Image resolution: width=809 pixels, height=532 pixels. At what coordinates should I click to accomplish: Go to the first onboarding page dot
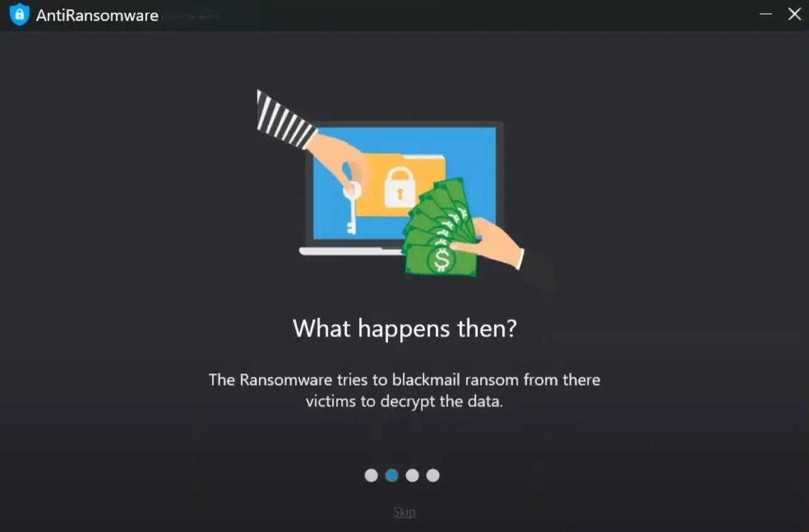pyautogui.click(x=371, y=475)
